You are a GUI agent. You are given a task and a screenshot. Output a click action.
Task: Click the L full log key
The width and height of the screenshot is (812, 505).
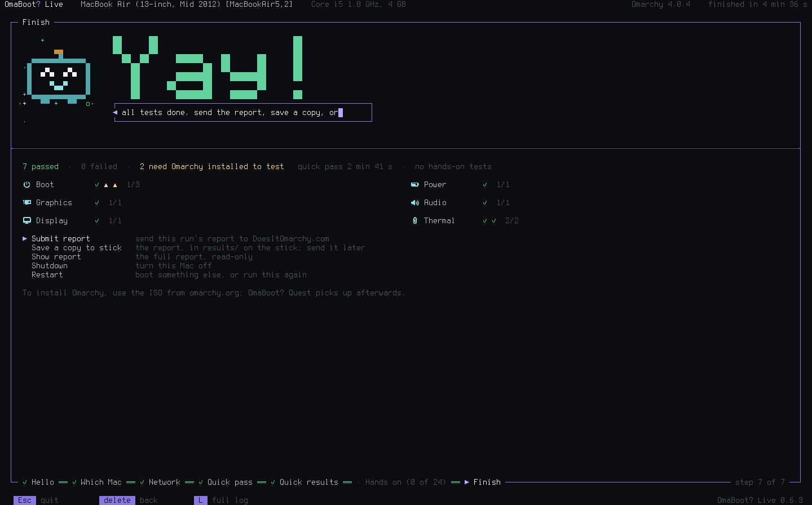pos(201,500)
